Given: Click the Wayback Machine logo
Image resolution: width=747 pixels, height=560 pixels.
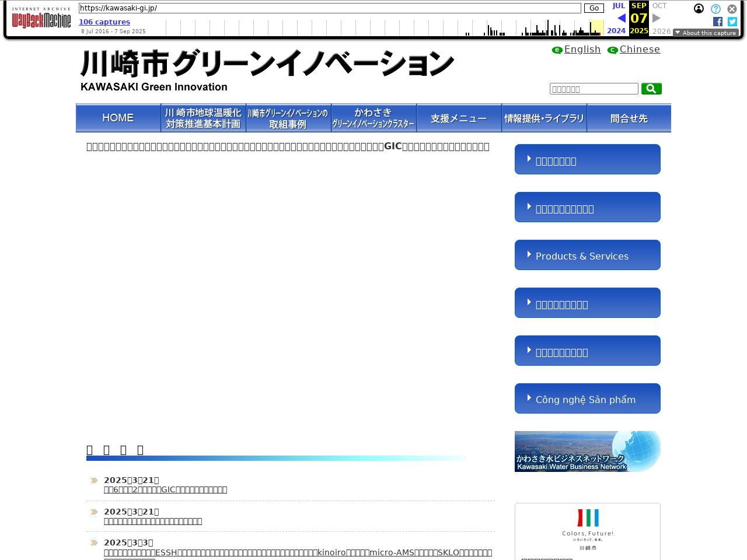Looking at the screenshot, I should 41,19.
